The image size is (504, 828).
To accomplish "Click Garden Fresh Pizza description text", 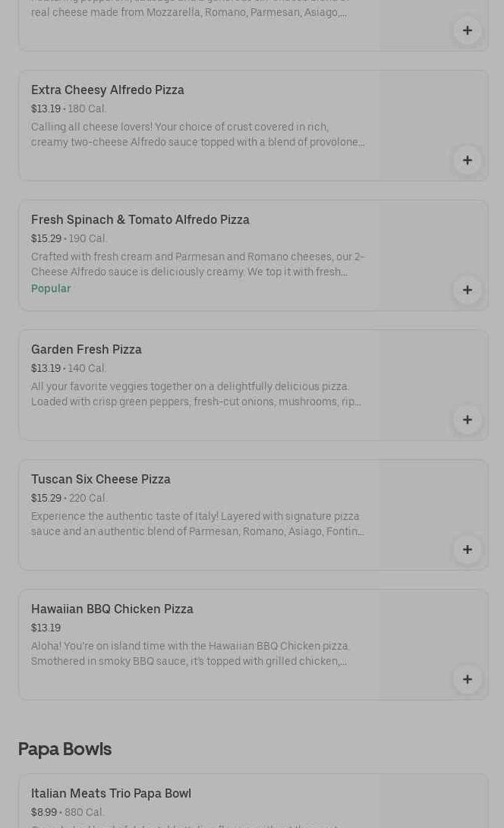I will tap(196, 394).
